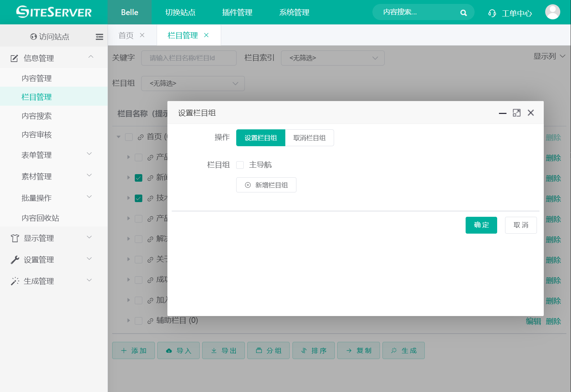The height and width of the screenshot is (392, 571).
Task: Open 插件管理 in the top navigation
Action: [237, 13]
